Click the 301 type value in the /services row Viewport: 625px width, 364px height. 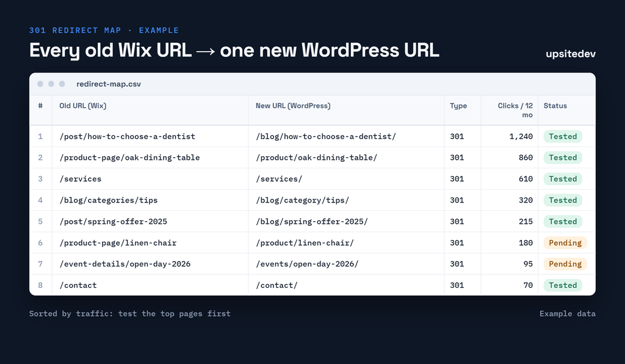coord(457,179)
